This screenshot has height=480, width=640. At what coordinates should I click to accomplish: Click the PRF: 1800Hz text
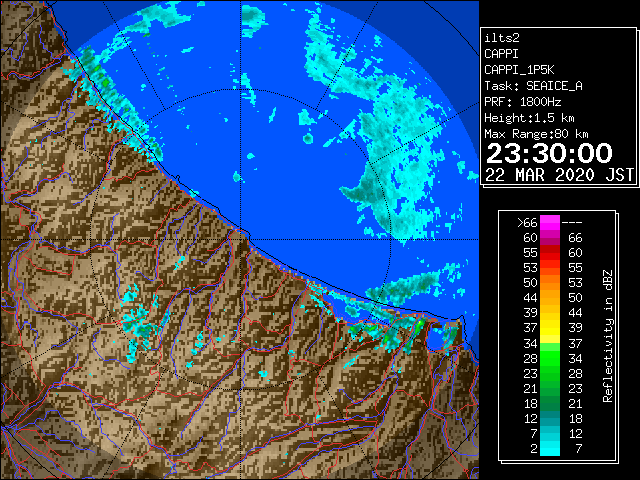coord(522,102)
